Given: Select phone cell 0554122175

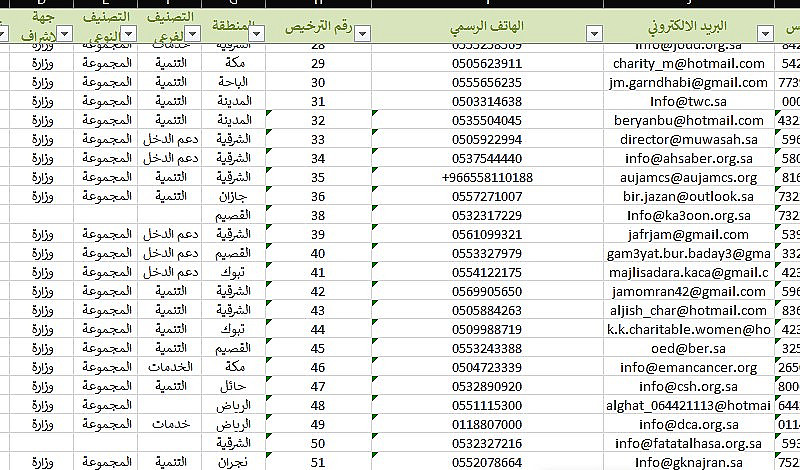Looking at the screenshot, I should pos(487,273).
